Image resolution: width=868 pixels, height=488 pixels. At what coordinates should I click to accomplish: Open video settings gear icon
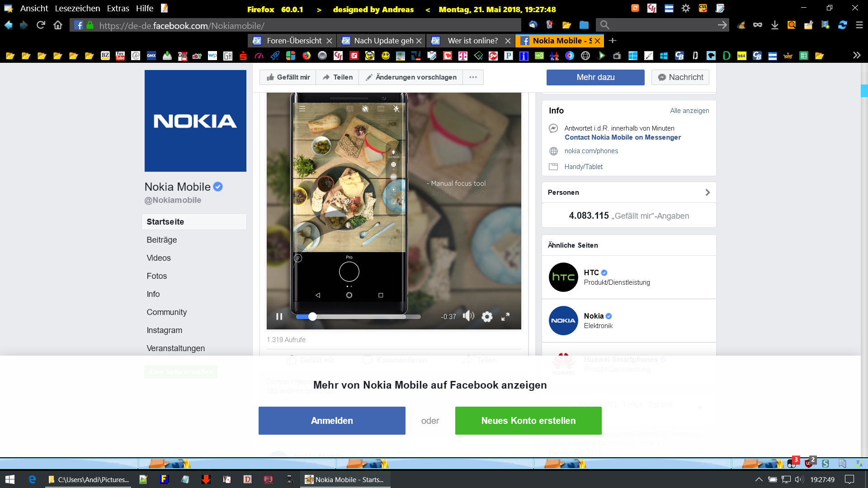[x=487, y=317]
